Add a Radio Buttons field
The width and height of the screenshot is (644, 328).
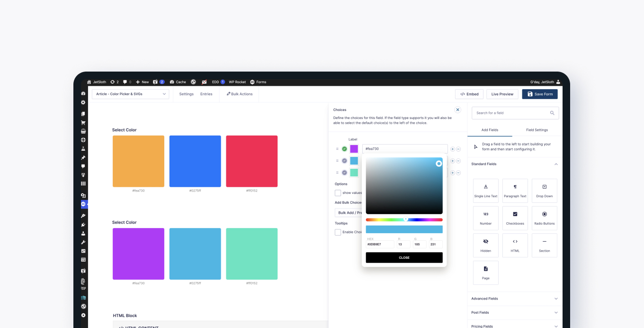point(545,219)
